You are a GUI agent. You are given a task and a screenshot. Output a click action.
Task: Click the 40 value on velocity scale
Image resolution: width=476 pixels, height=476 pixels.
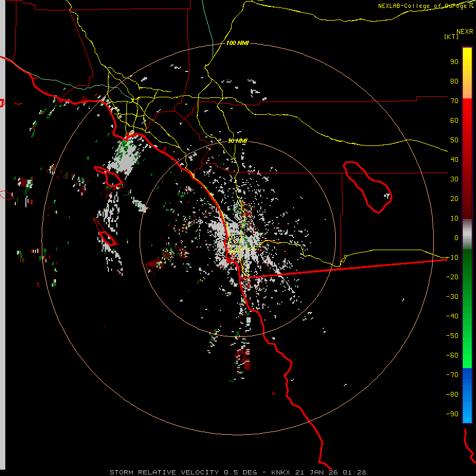(454, 159)
